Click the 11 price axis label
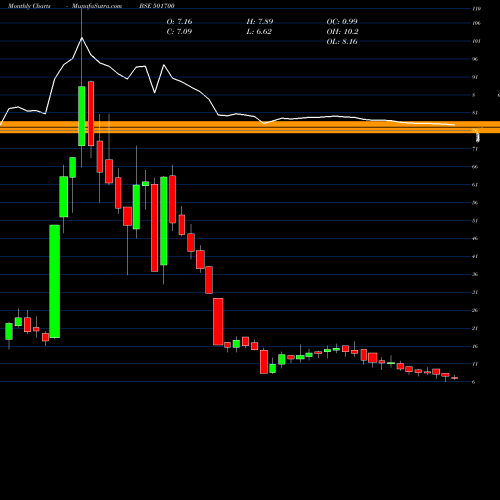Image resolution: width=500 pixels, height=500 pixels. click(475, 364)
